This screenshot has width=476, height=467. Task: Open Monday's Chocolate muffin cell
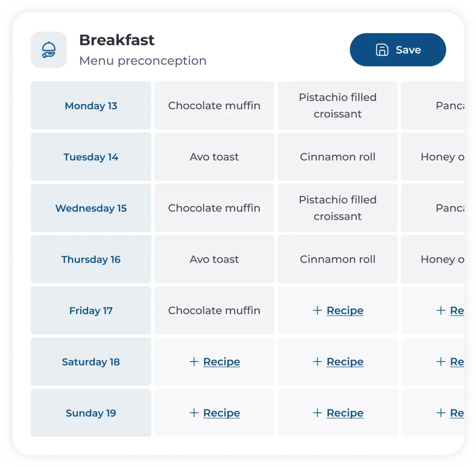point(214,105)
